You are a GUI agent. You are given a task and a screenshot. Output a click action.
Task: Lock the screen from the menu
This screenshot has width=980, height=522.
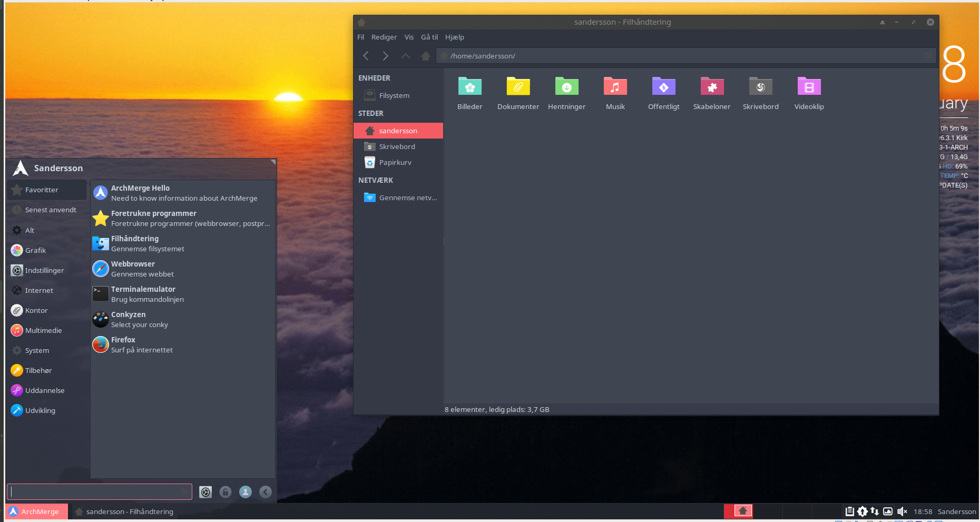click(226, 492)
